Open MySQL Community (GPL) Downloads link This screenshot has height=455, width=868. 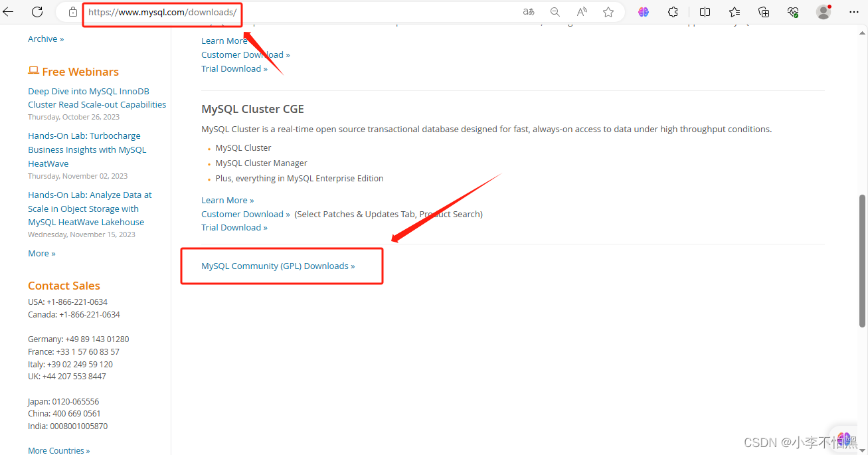pos(278,266)
